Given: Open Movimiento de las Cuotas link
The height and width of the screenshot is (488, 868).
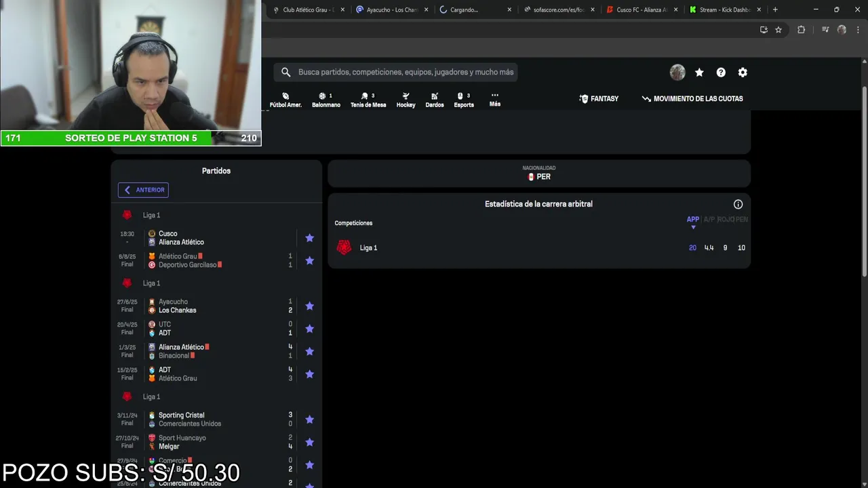Looking at the screenshot, I should pos(692,99).
